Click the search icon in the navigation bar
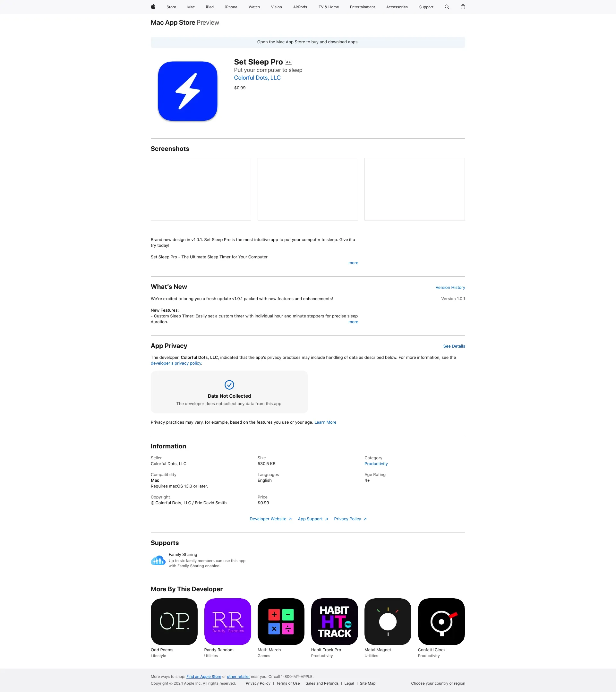This screenshot has height=692, width=616. [x=447, y=7]
